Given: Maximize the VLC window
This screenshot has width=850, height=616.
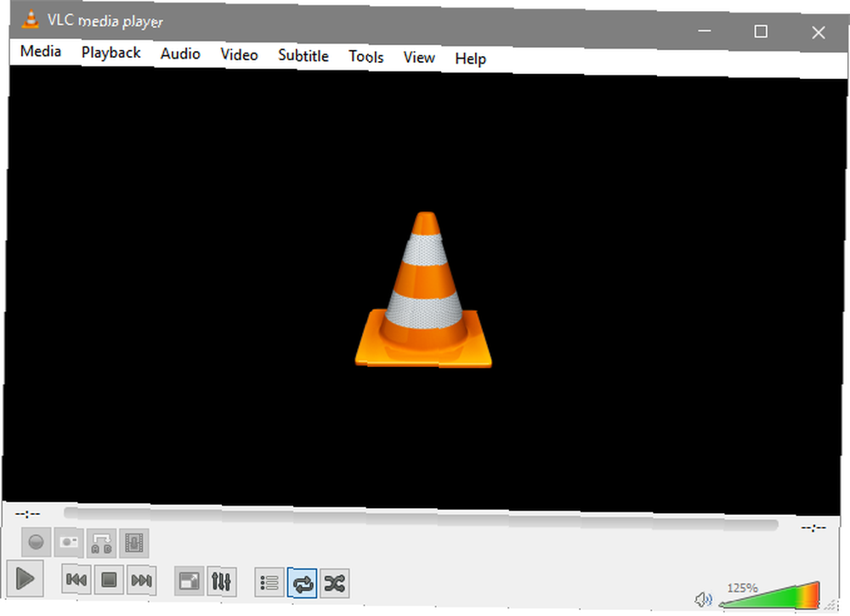Looking at the screenshot, I should (x=761, y=31).
